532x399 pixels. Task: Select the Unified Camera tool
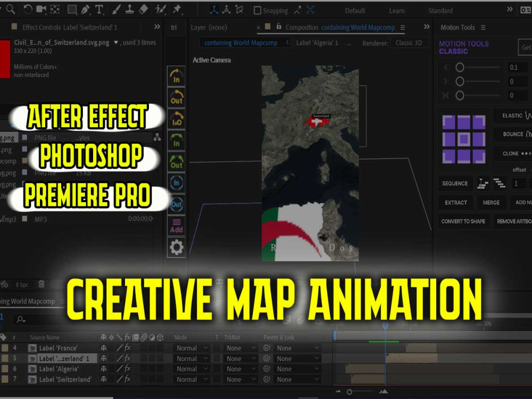pos(41,9)
